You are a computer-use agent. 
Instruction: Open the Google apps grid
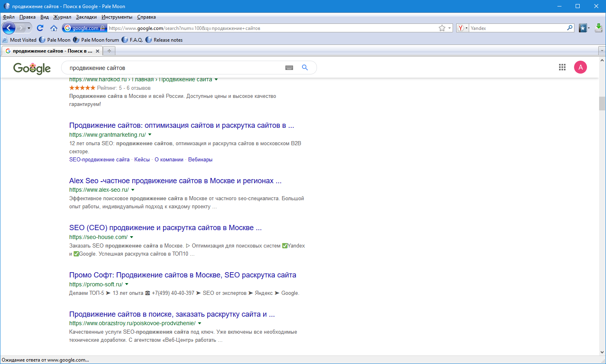[562, 68]
